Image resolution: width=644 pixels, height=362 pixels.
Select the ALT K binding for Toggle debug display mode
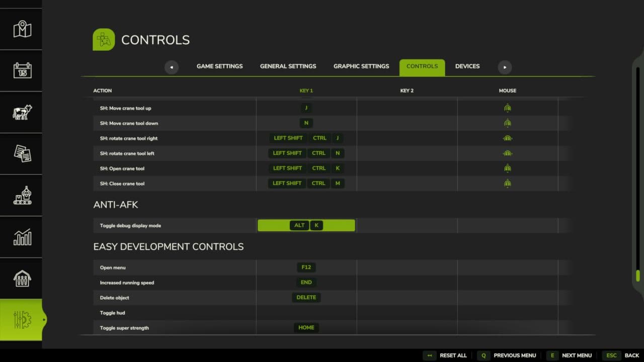coord(306,225)
